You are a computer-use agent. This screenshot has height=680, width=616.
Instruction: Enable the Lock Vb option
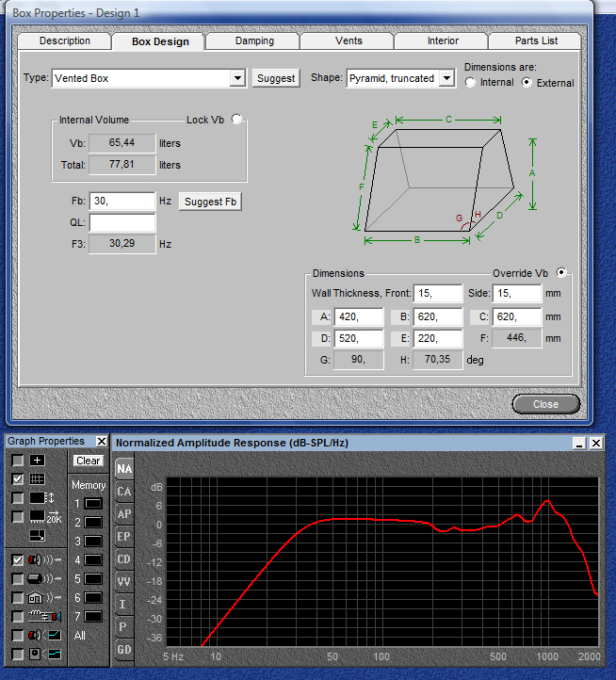coord(236,120)
